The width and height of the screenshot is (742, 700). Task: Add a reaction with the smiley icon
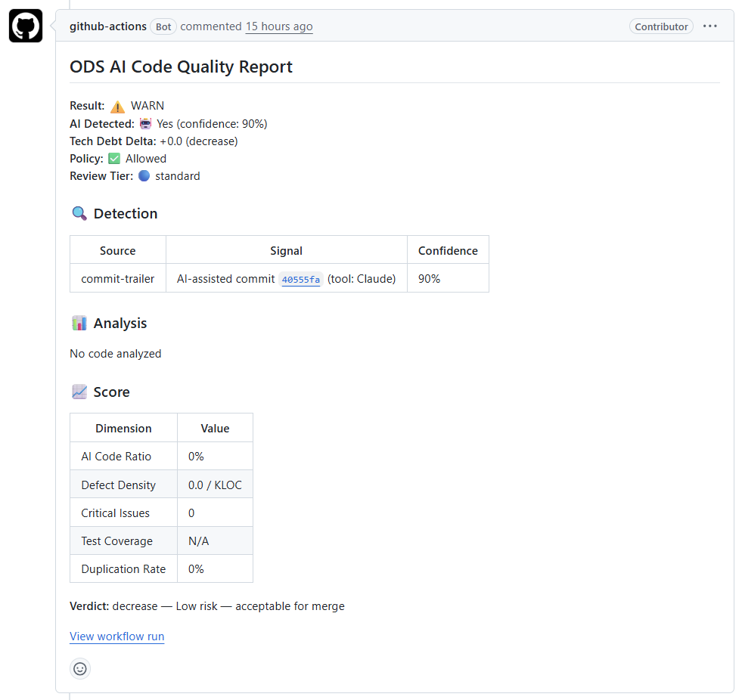[80, 669]
